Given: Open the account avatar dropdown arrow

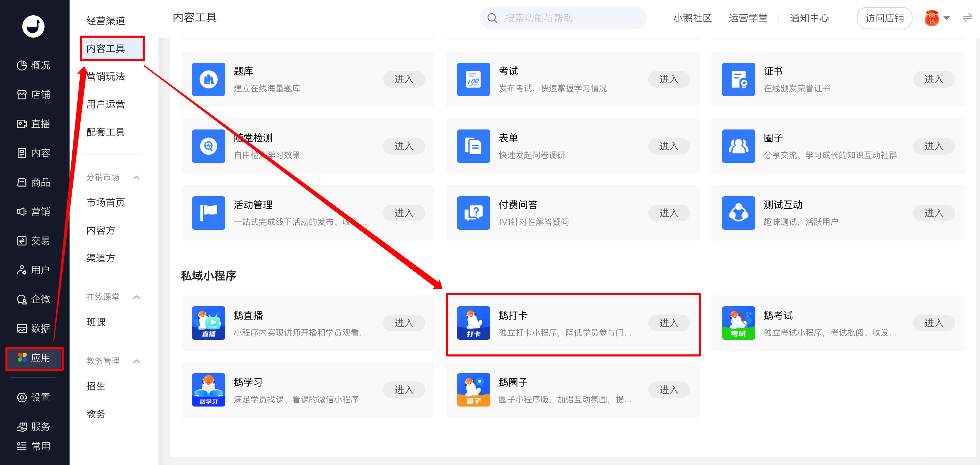Looking at the screenshot, I should [x=947, y=18].
